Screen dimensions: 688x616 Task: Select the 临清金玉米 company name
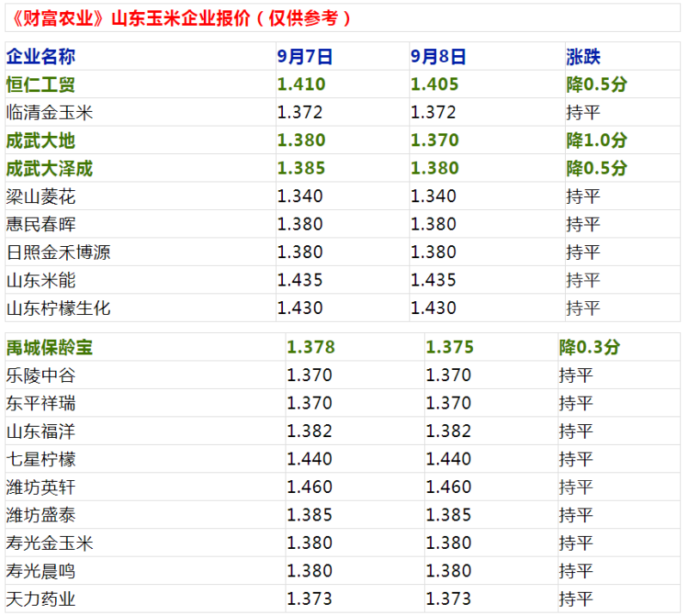coord(49,112)
